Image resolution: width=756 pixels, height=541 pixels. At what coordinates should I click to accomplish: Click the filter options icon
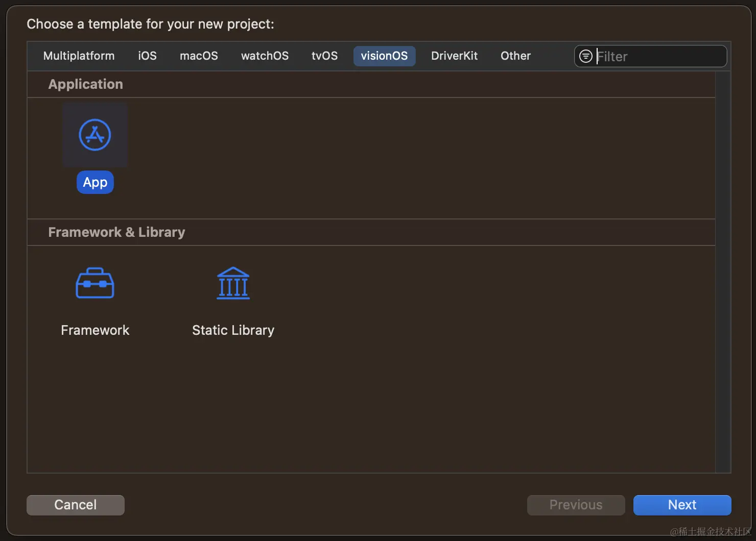coord(586,56)
